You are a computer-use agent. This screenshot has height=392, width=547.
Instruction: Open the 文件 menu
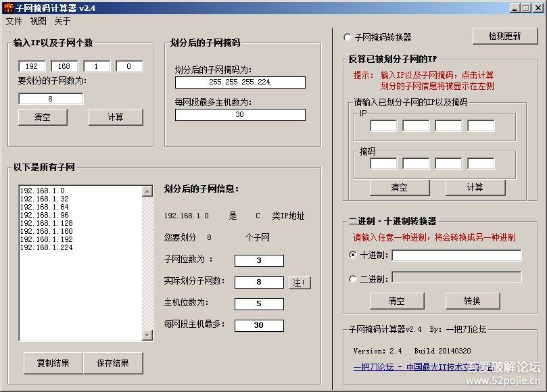[x=14, y=21]
